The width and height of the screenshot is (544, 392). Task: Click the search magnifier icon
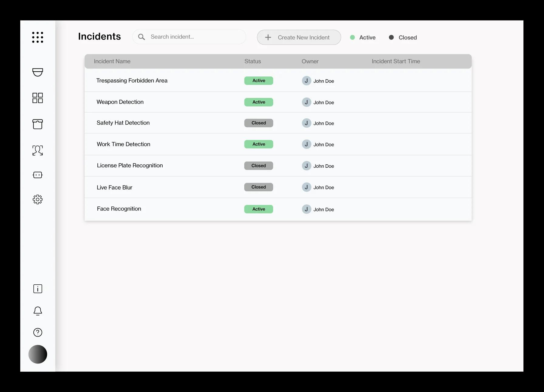[x=141, y=37]
